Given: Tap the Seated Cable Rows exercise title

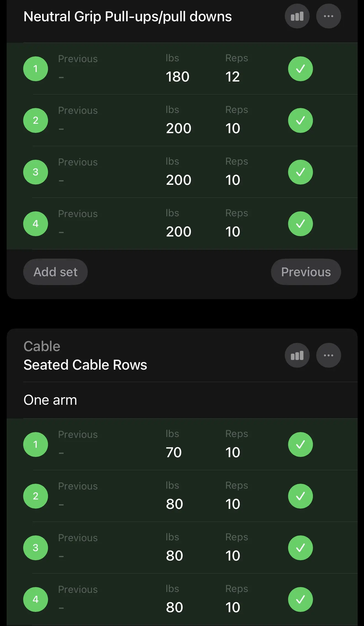Looking at the screenshot, I should [x=85, y=365].
